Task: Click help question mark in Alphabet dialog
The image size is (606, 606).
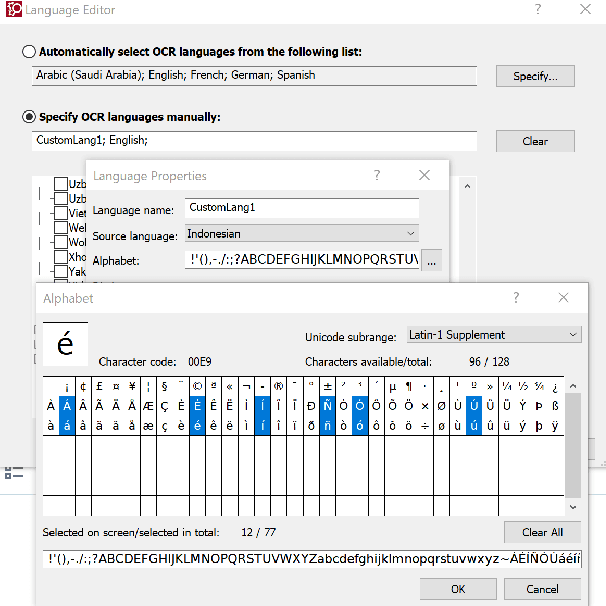Action: (516, 298)
